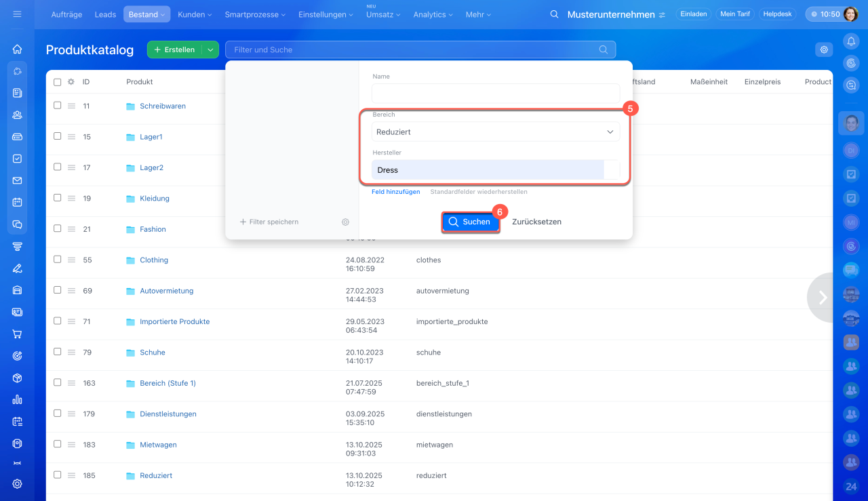
Task: Click the Bitrix24 '24' icon in right sidebar
Action: (x=851, y=487)
